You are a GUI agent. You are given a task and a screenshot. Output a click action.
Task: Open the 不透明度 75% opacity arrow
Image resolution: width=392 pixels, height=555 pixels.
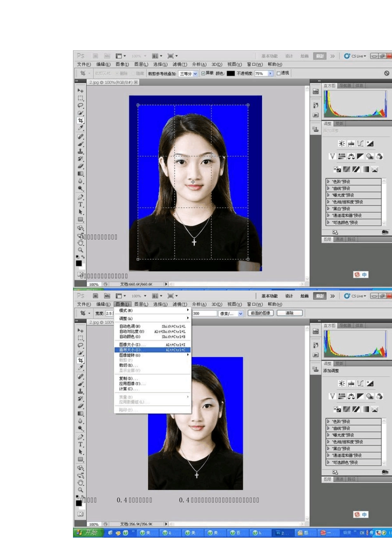270,74
